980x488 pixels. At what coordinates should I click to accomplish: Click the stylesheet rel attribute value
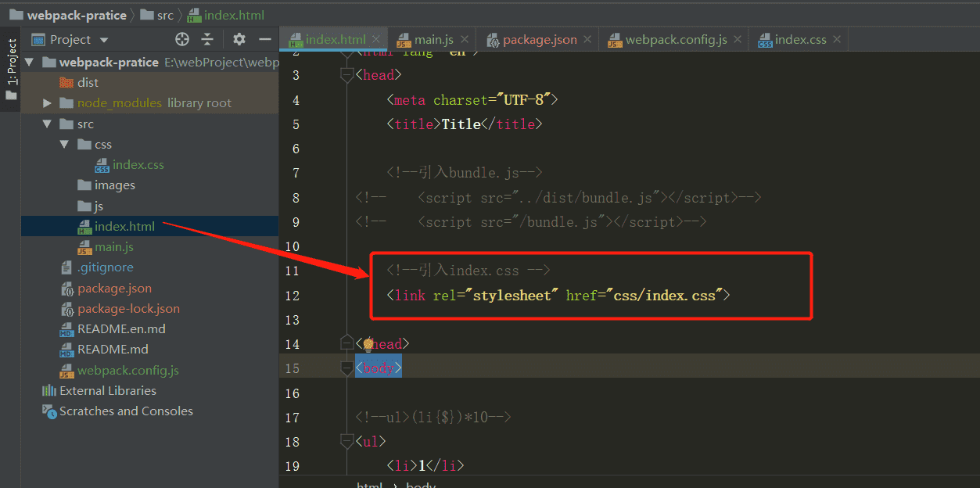point(512,296)
